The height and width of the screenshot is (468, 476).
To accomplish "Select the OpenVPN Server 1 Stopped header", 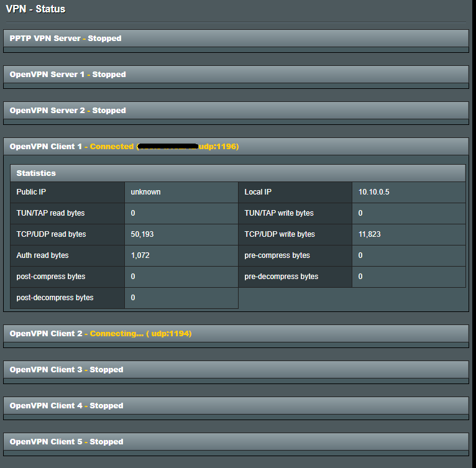I will [x=236, y=75].
